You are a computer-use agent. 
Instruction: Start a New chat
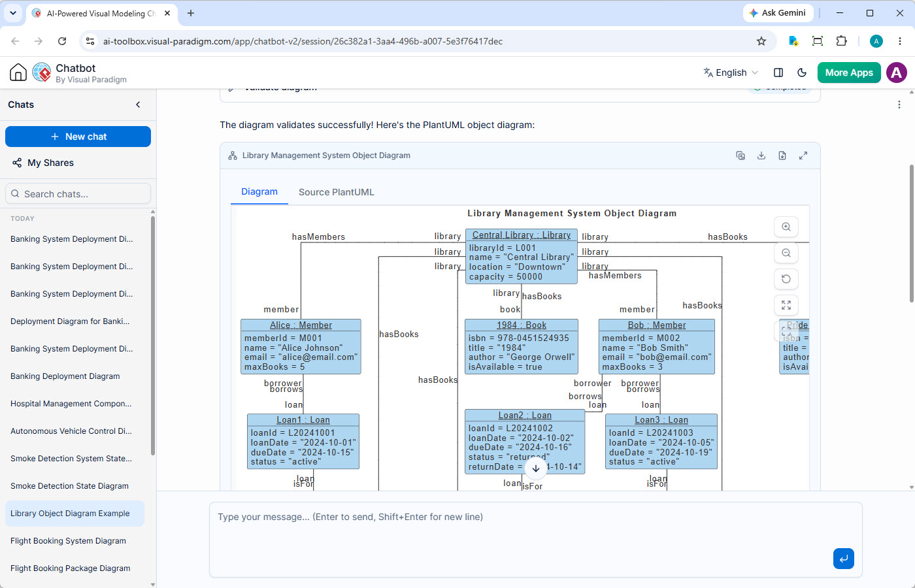click(78, 137)
